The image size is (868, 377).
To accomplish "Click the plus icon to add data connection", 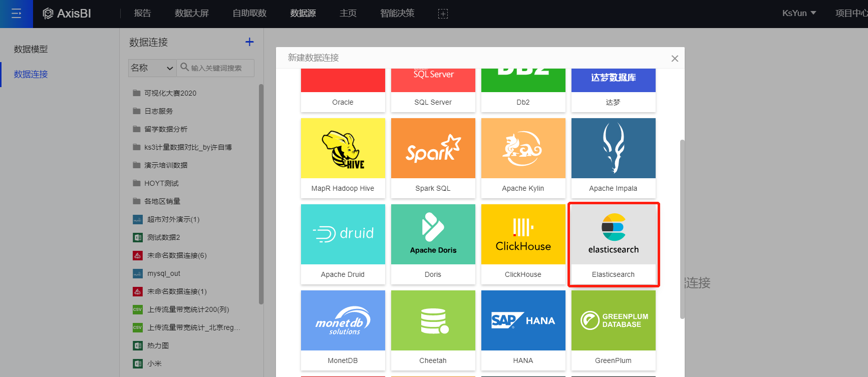I will tap(249, 42).
